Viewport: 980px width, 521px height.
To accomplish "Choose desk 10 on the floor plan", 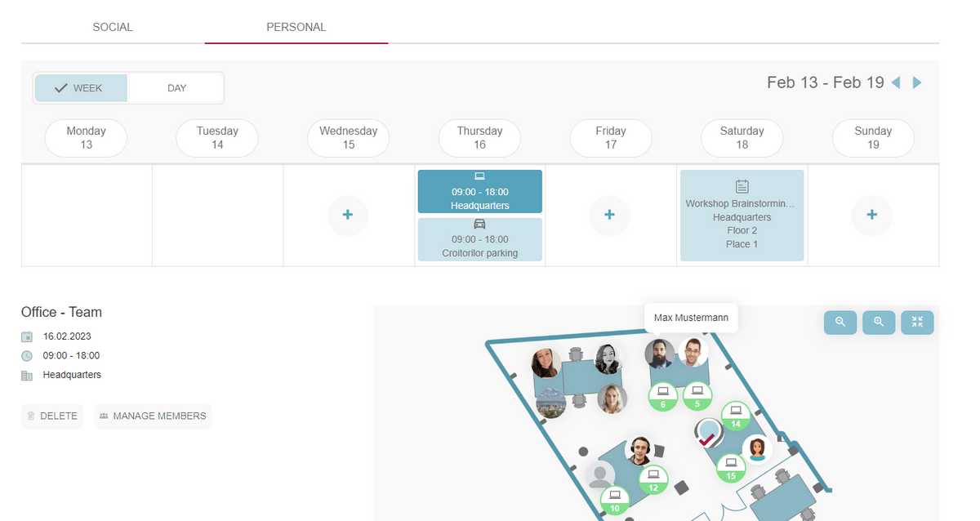I will click(615, 500).
